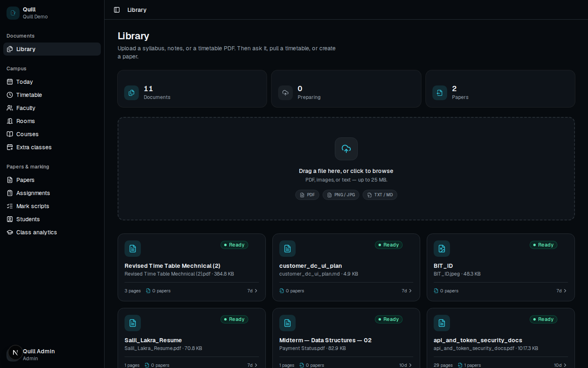Image resolution: width=588 pixels, height=368 pixels.
Task: Open the Timetable page
Action: pyautogui.click(x=52, y=95)
